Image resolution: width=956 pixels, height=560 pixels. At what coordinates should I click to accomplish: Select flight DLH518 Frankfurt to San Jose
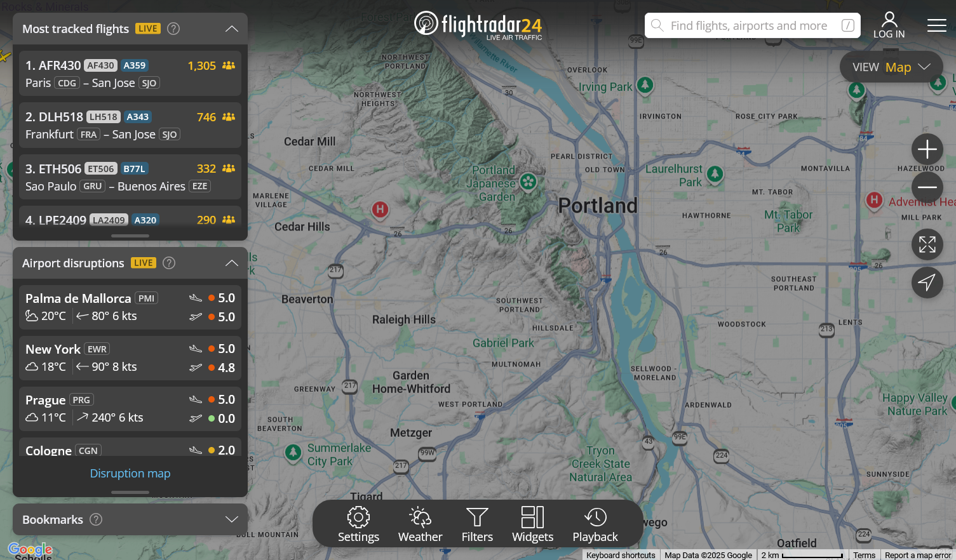(130, 125)
